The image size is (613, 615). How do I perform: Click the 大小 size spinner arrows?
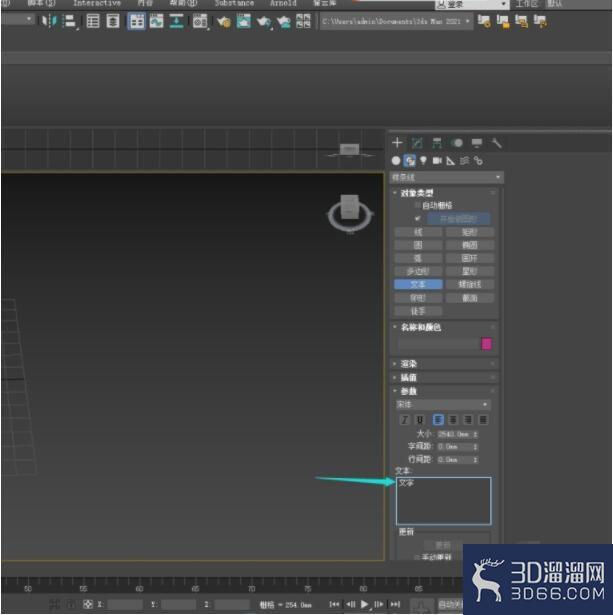475,434
